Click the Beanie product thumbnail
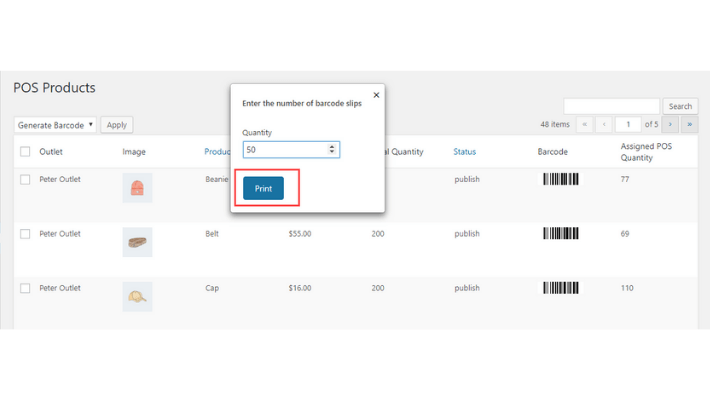710x400 pixels. click(137, 188)
